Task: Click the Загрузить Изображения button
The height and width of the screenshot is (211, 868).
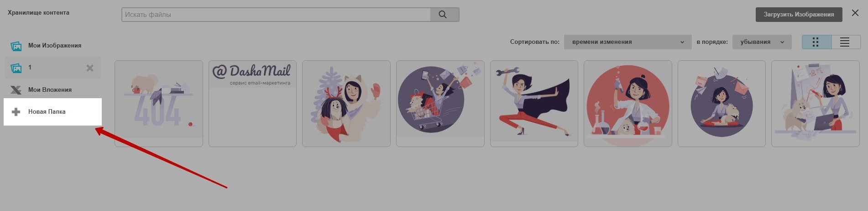Action: (799, 15)
